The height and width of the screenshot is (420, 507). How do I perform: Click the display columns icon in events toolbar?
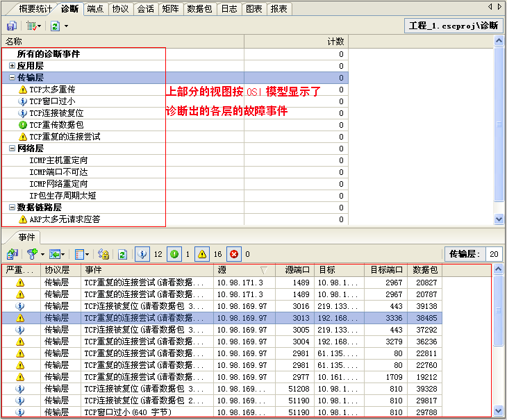[x=79, y=254]
